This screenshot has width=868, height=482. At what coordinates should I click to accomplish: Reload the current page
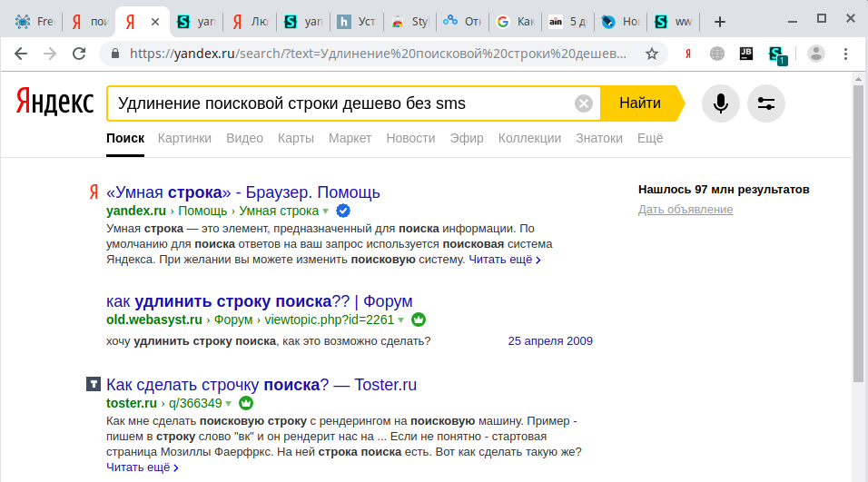79,54
